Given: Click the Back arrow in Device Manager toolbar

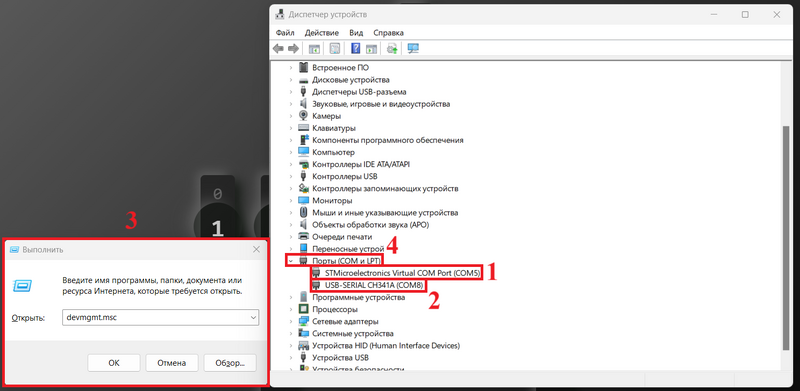Looking at the screenshot, I should [x=278, y=49].
